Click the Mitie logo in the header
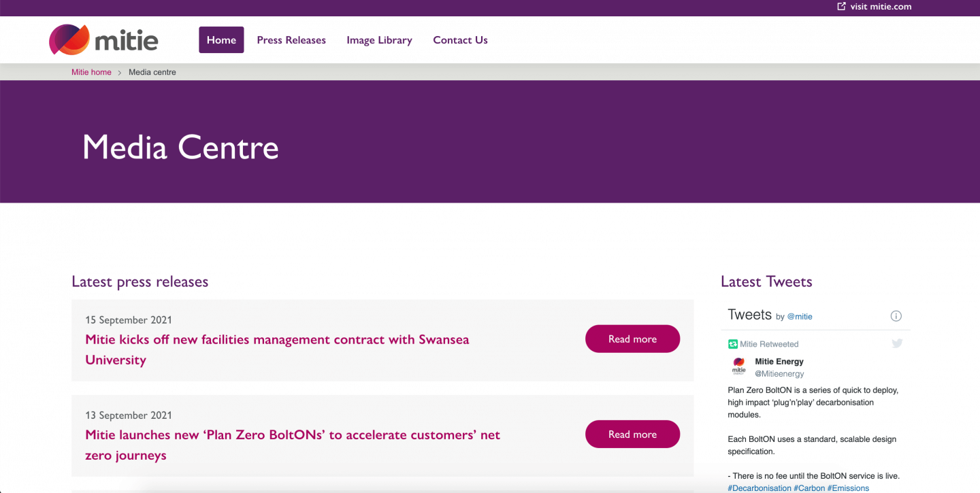Image resolution: width=980 pixels, height=493 pixels. pos(102,39)
